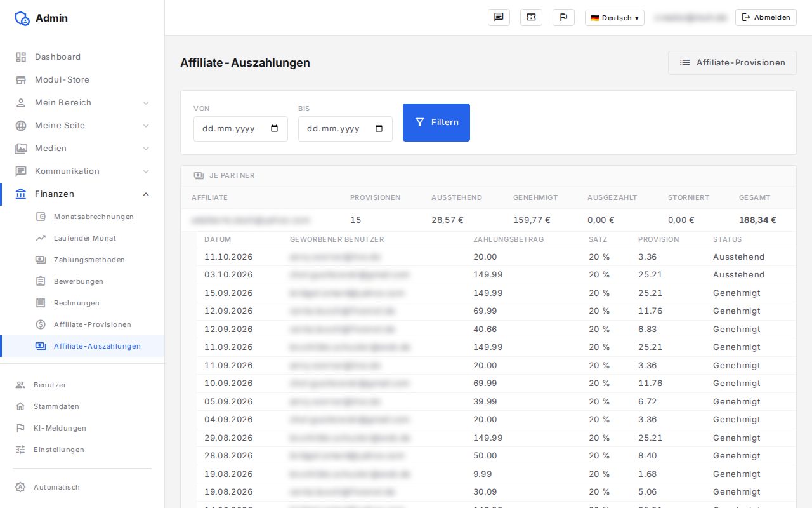Expand Medien chevron
This screenshot has width=812, height=508.
coord(146,148)
